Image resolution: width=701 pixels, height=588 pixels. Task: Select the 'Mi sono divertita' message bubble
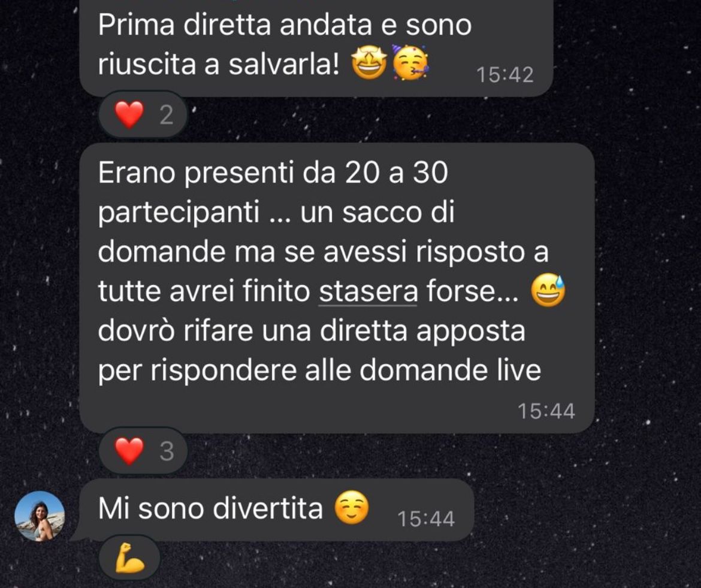(x=276, y=510)
